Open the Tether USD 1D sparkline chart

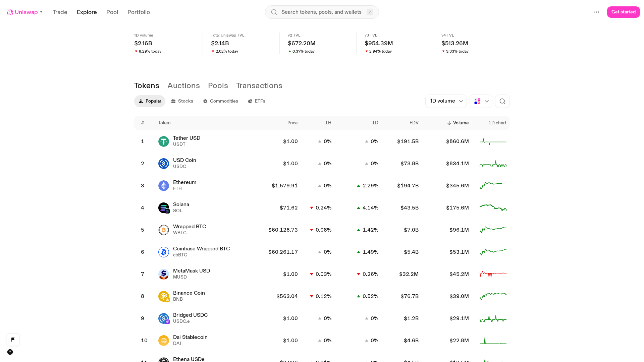pyautogui.click(x=493, y=141)
